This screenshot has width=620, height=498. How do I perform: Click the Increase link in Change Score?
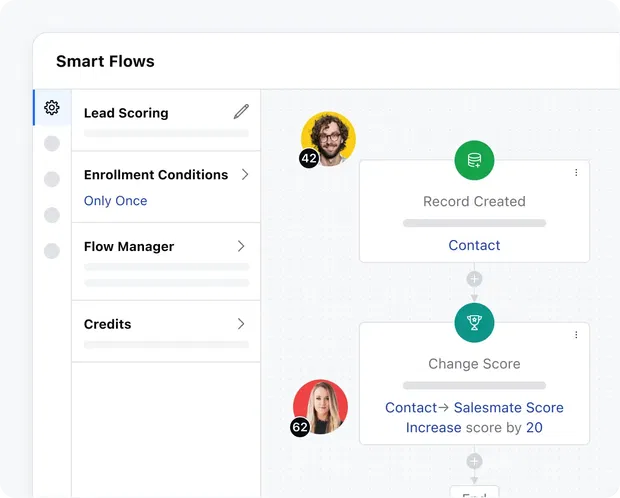click(x=433, y=428)
